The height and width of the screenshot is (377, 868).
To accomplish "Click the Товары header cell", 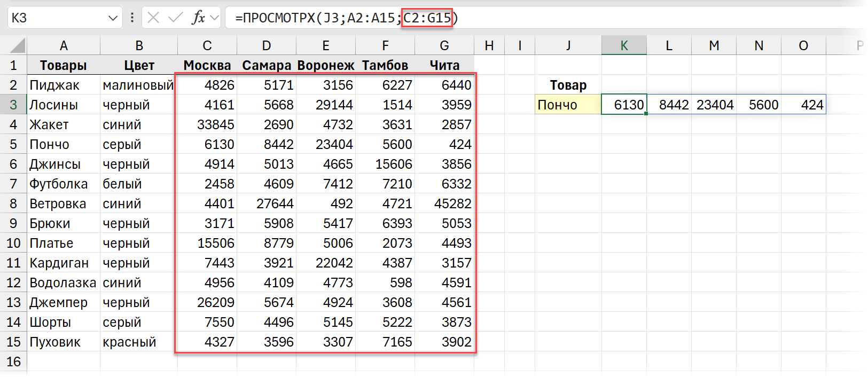I will coord(64,66).
